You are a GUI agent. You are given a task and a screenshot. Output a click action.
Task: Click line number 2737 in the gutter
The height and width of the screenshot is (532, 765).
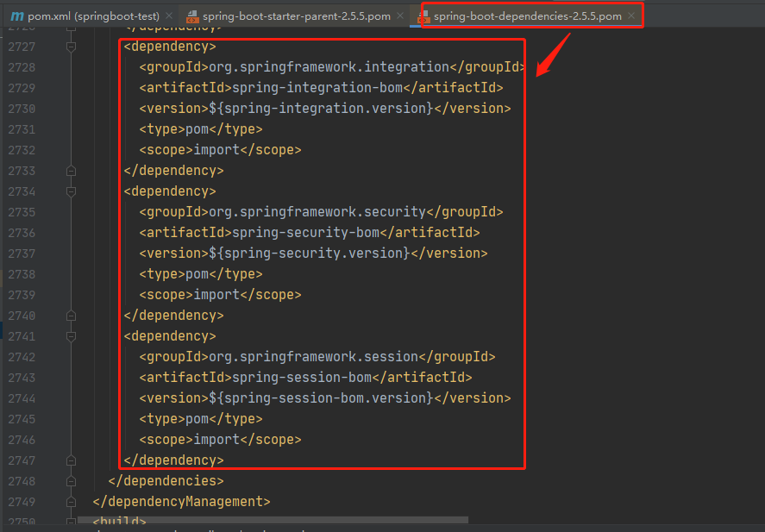pyautogui.click(x=22, y=253)
